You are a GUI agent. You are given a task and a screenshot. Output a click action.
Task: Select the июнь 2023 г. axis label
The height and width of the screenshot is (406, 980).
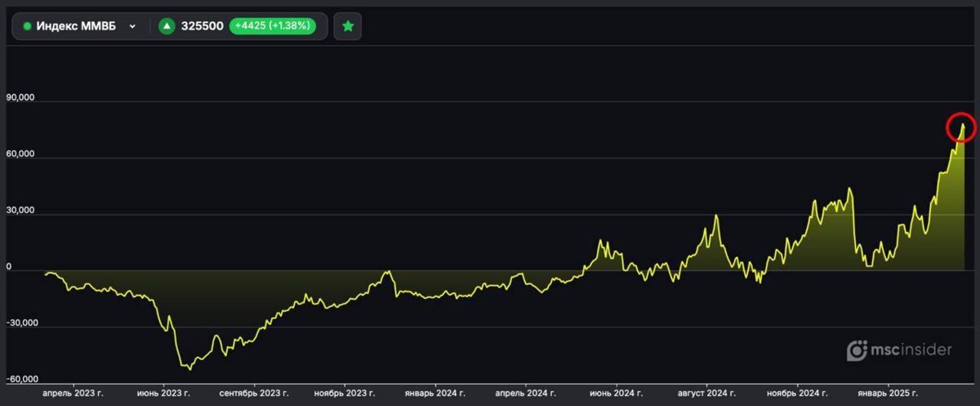[163, 393]
